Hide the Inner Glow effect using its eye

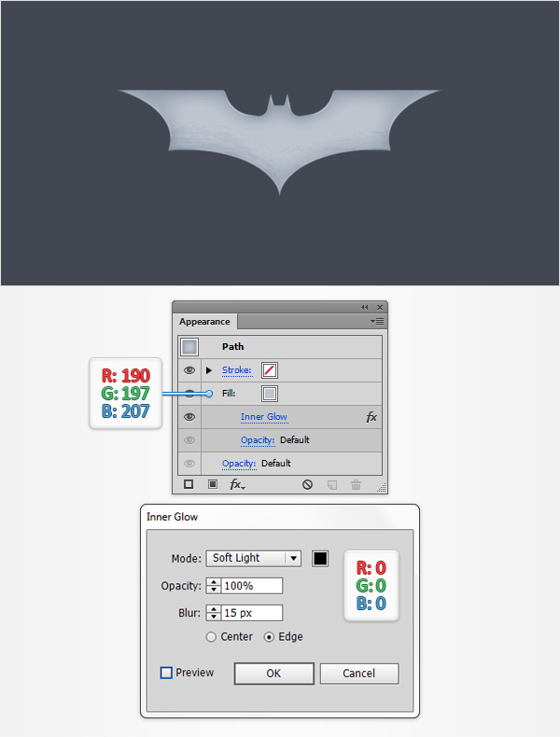[x=189, y=417]
